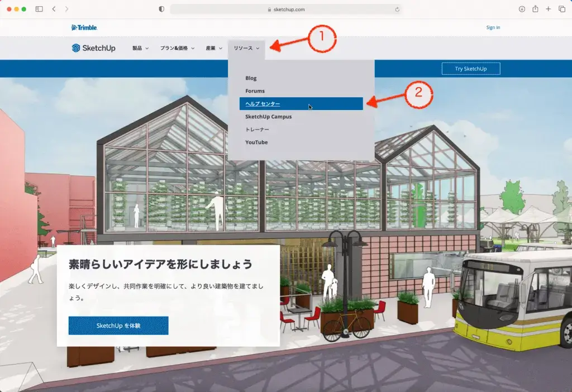Click the Trimble logo
572x392 pixels.
[84, 27]
